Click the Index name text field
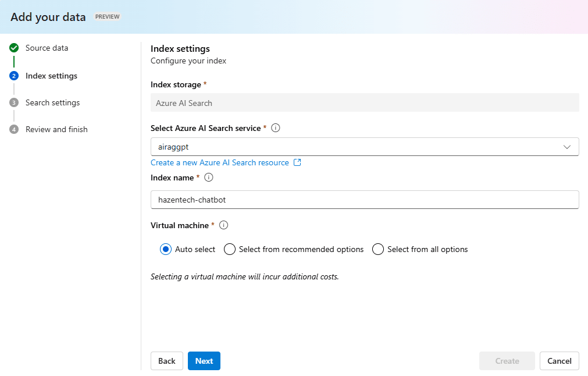This screenshot has height=376, width=588. point(365,200)
